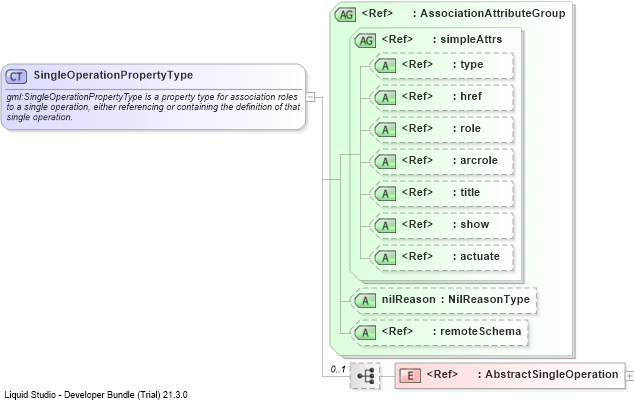Click the A icon beside show attribute

385,225
